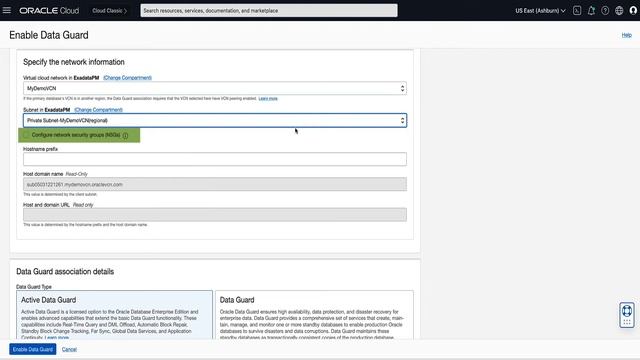
Task: Click the info icon beside NSGs
Action: coord(125,136)
